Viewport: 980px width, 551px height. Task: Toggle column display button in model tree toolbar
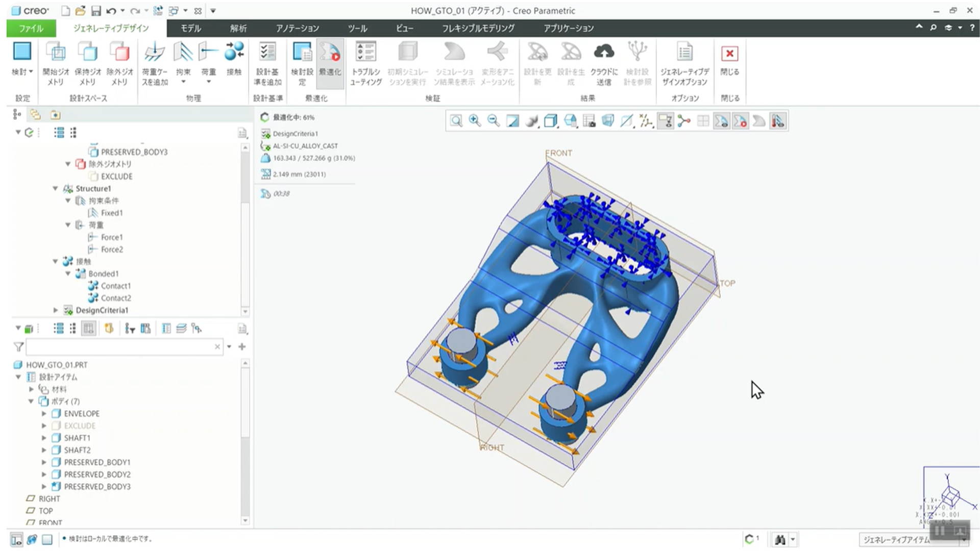tap(88, 329)
